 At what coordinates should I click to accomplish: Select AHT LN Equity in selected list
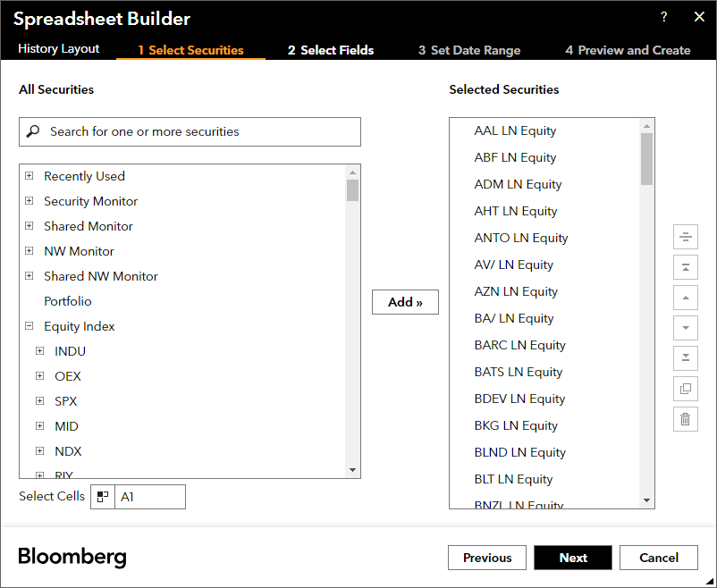pos(515,211)
